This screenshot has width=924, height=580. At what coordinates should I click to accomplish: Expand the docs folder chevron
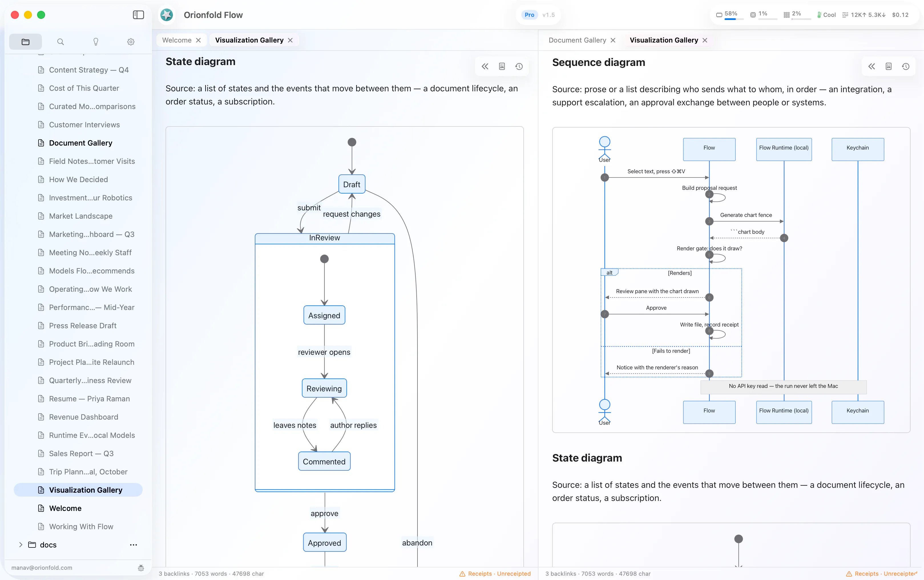[x=21, y=545]
